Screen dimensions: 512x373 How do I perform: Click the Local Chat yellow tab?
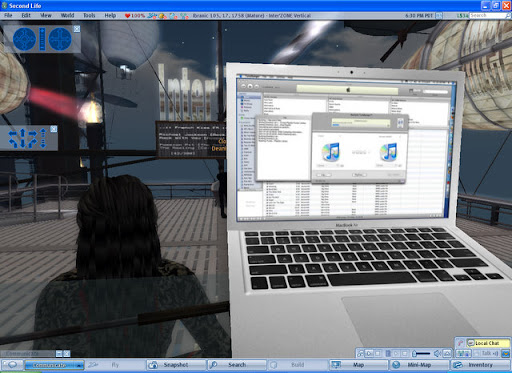pyautogui.click(x=488, y=343)
